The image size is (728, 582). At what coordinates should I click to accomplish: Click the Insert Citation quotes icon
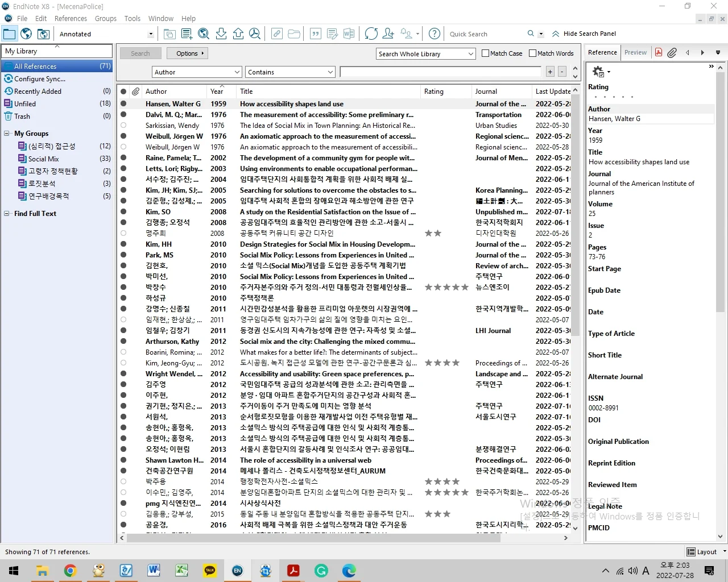(x=316, y=34)
